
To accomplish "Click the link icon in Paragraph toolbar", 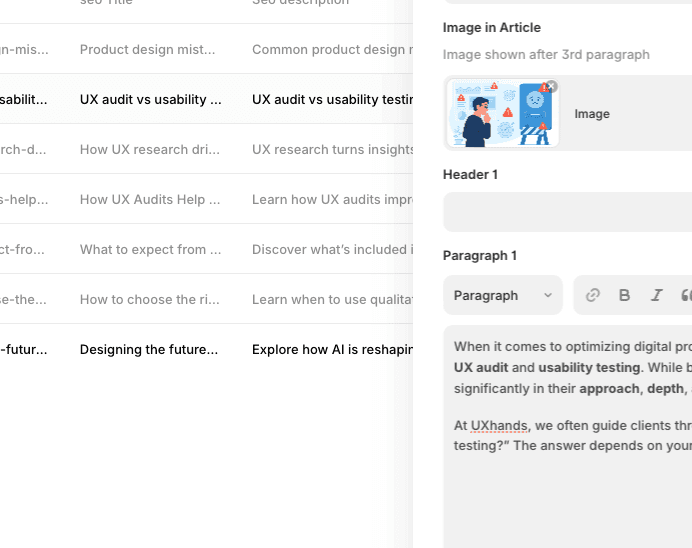I will 593,295.
